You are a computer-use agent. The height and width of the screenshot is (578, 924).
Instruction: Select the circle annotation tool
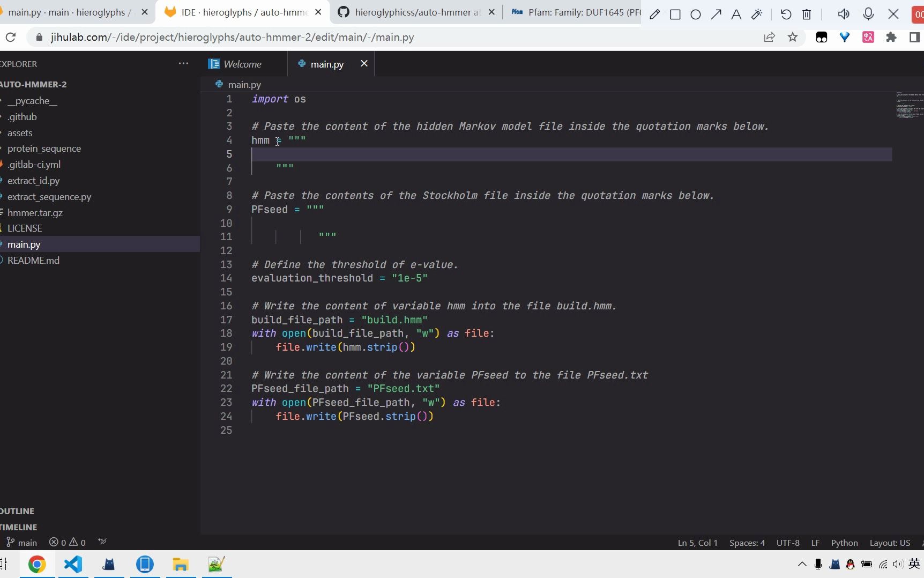click(696, 14)
